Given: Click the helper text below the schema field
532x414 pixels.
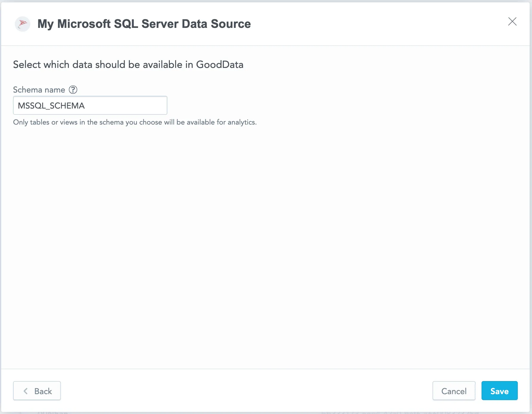Looking at the screenshot, I should 134,122.
